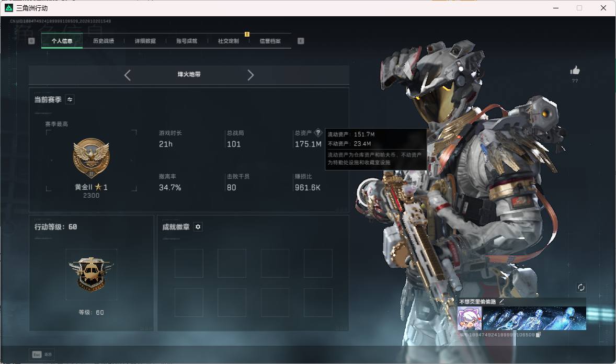Viewport: 616px width, 364px height.
Task: Click the blue skeleton banner card
Action: 534,318
